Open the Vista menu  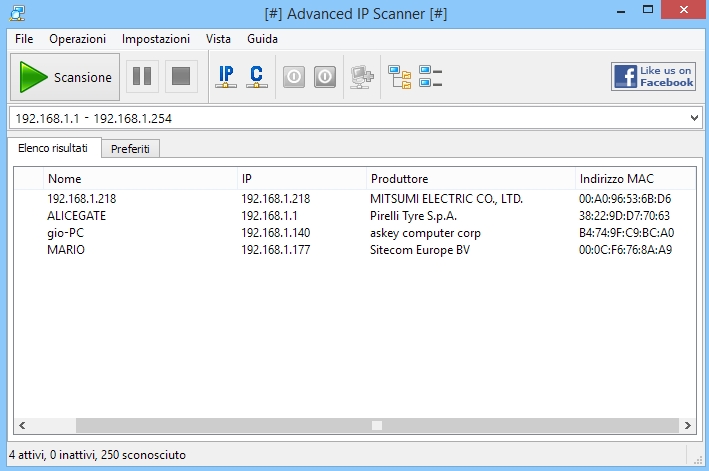click(x=218, y=39)
